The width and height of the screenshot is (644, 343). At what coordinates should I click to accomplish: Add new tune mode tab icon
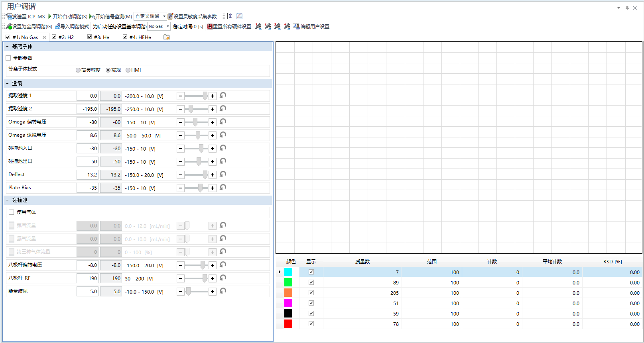coord(167,37)
